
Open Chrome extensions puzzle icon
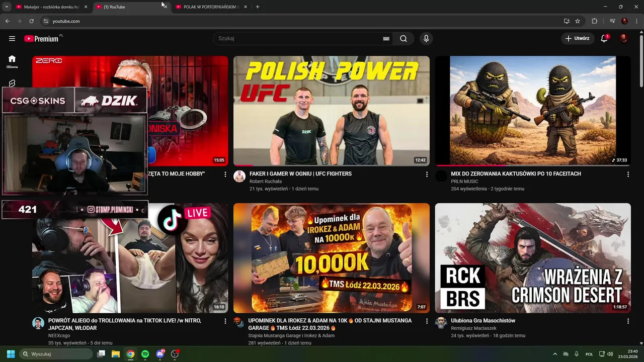(594, 21)
